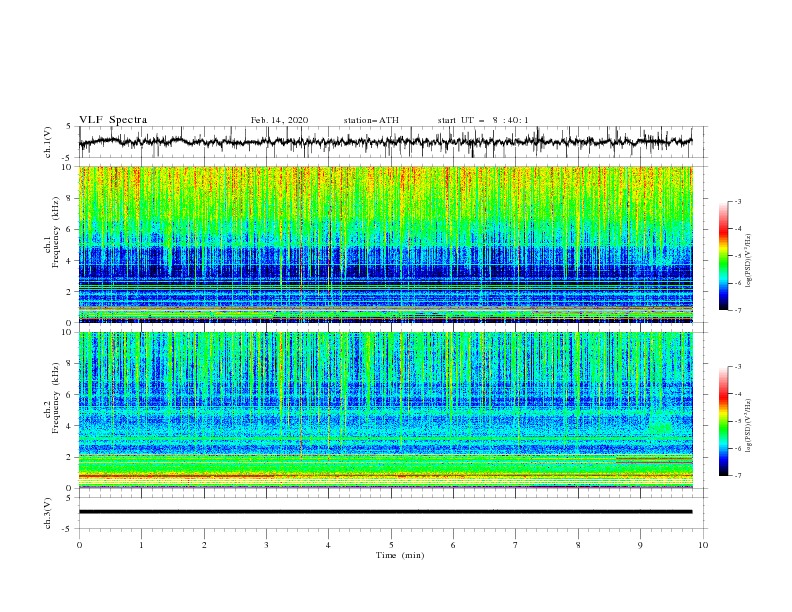Viewport: 792px width, 612px height.
Task: Click the "station=ATH" label
Action: [x=371, y=120]
